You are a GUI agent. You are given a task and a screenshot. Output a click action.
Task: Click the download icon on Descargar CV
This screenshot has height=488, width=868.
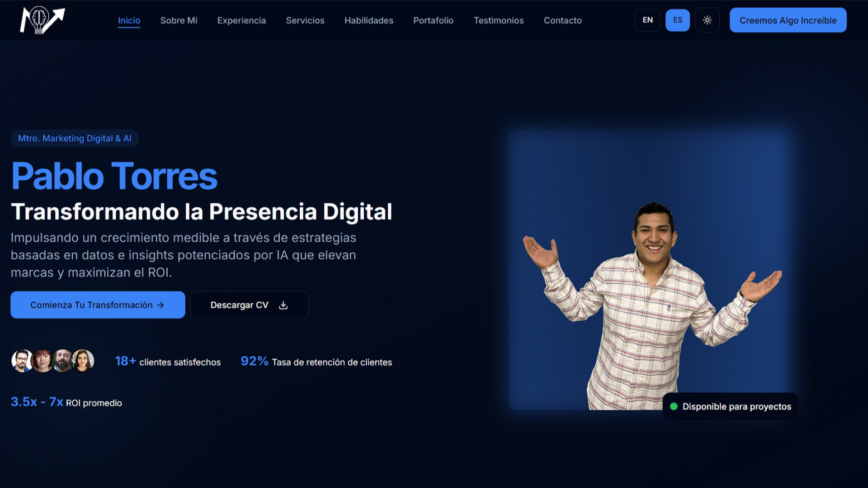(x=283, y=305)
